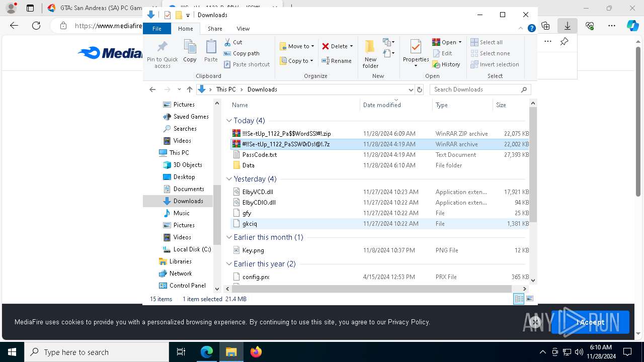The height and width of the screenshot is (362, 644).
Task: Open Local Disk (C:) in the navigation pane
Action: pos(192,249)
